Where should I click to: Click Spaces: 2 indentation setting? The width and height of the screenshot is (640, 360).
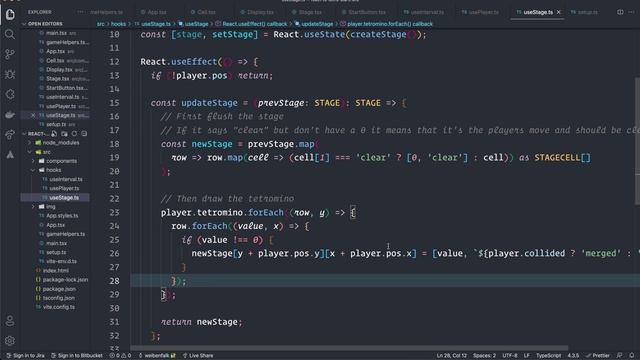(x=484, y=356)
